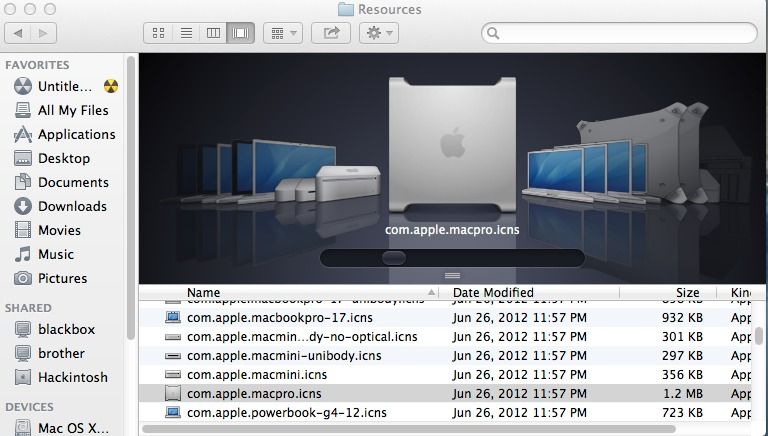The height and width of the screenshot is (436, 768).
Task: Select shared computer brother
Action: (x=49, y=353)
